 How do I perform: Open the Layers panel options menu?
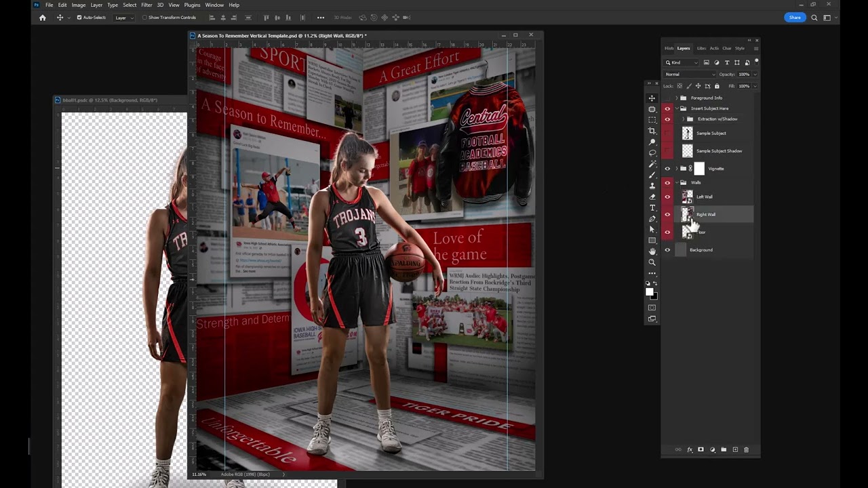[757, 48]
